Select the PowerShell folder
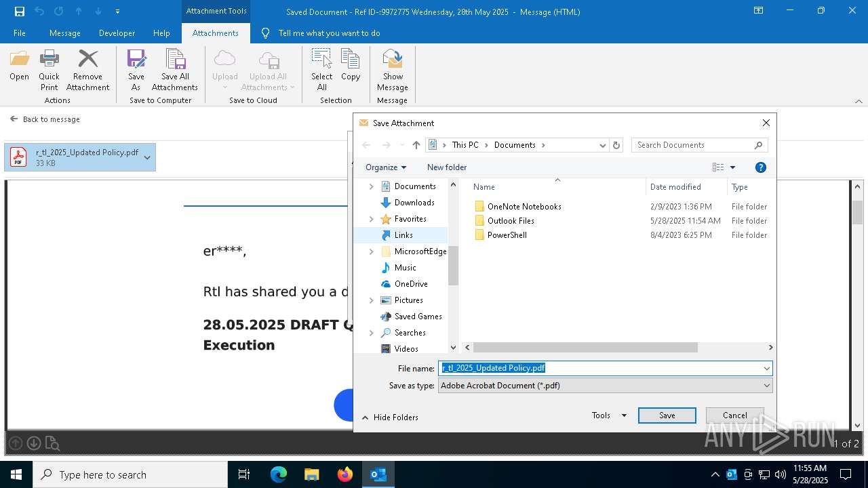The image size is (868, 488). tap(507, 235)
